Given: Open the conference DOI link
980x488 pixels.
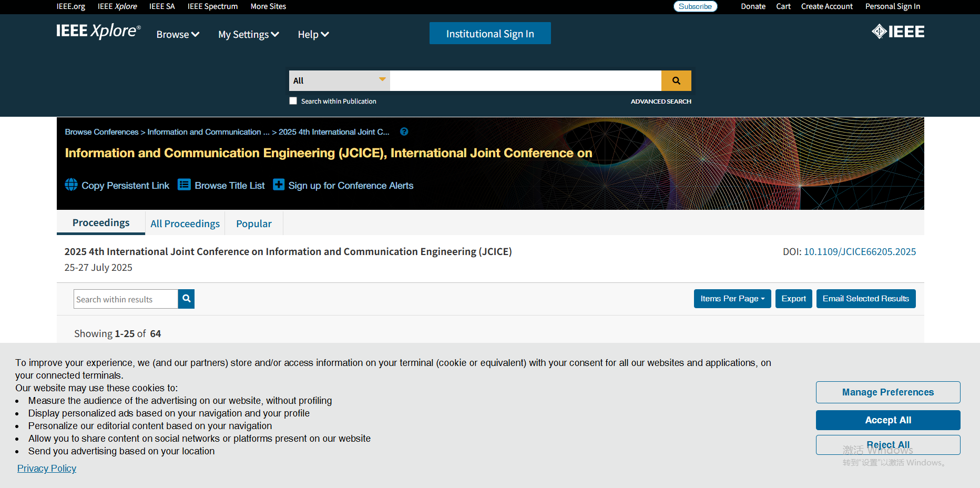Looking at the screenshot, I should tap(860, 252).
